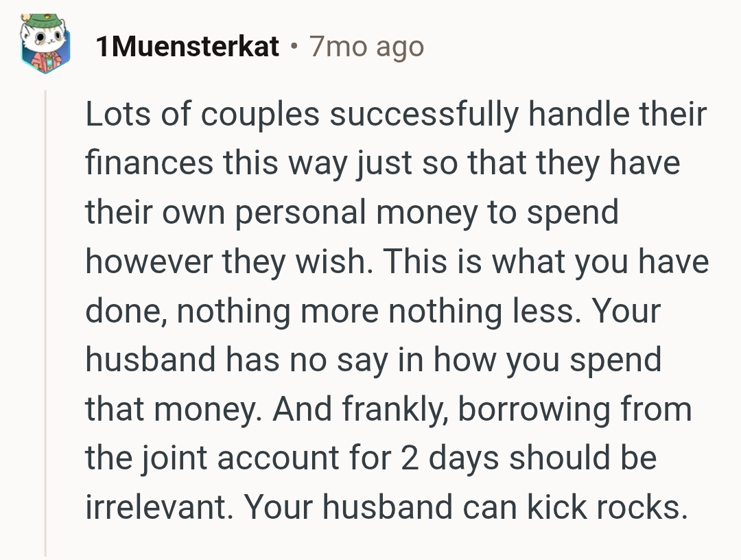
Task: Click the line starting "the joint account"
Action: point(370,458)
